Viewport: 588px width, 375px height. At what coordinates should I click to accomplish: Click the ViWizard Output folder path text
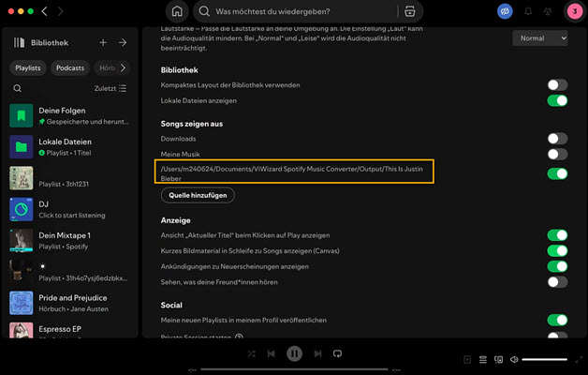coord(292,173)
